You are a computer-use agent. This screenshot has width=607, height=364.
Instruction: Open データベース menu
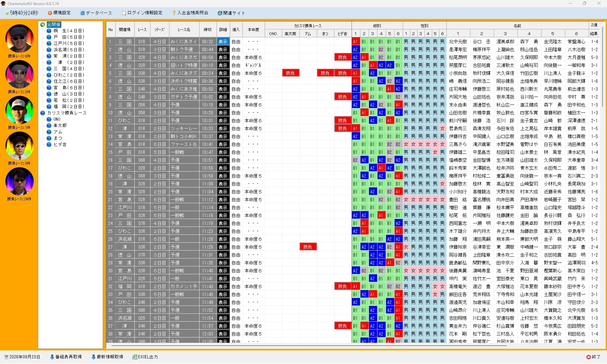pyautogui.click(x=96, y=13)
